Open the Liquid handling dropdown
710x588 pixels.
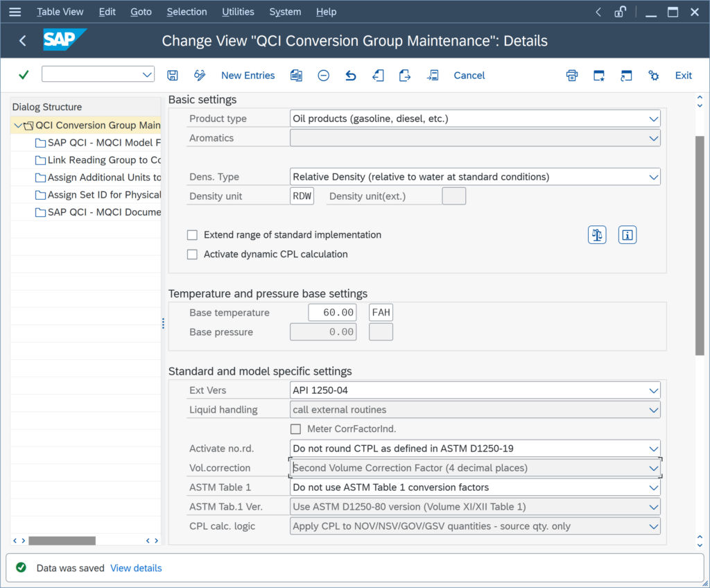pyautogui.click(x=653, y=410)
